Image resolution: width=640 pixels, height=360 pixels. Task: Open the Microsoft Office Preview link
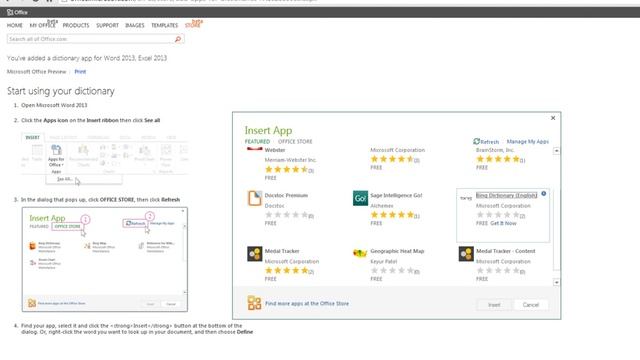tap(36, 72)
